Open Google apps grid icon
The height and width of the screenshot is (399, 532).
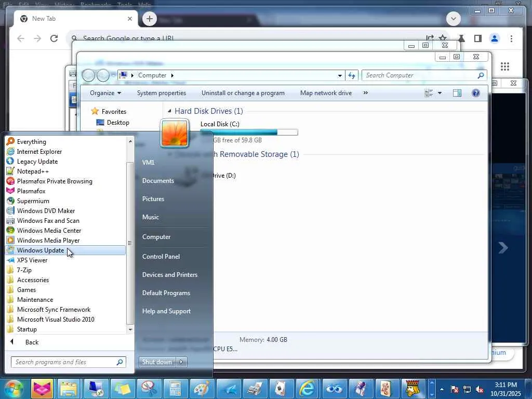click(x=504, y=66)
